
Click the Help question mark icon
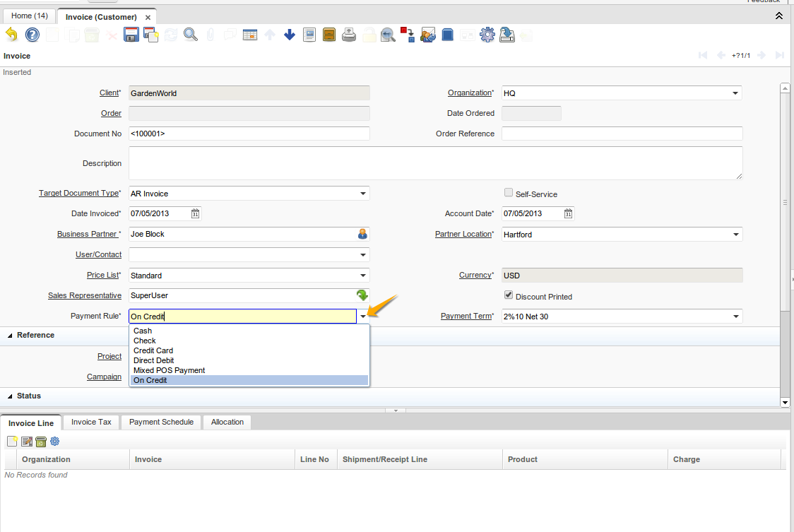coord(32,35)
